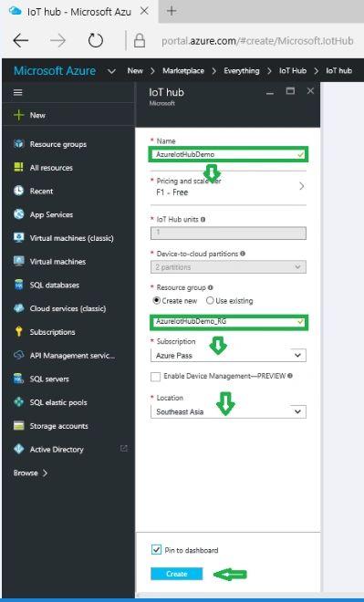Click Device-to-cloud partitions info icon

[x=243, y=254]
